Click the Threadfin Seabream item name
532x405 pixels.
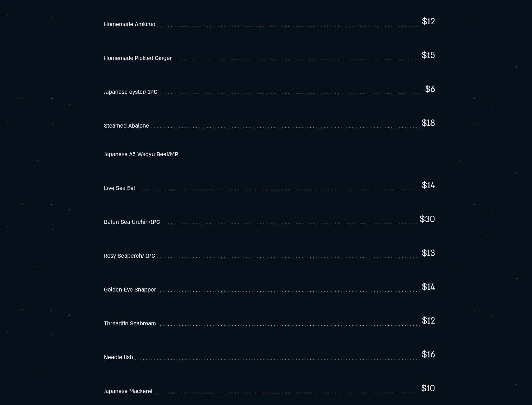130,324
